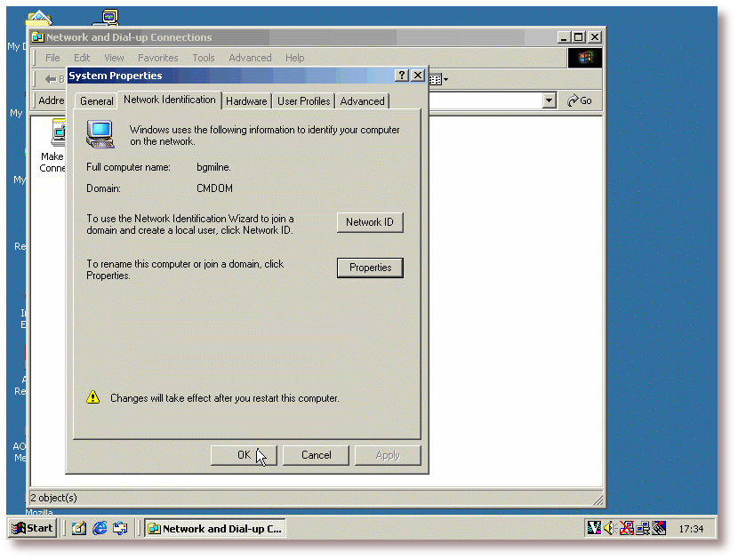Click the V icon in system tray
Screen dimensions: 738x560
(594, 528)
